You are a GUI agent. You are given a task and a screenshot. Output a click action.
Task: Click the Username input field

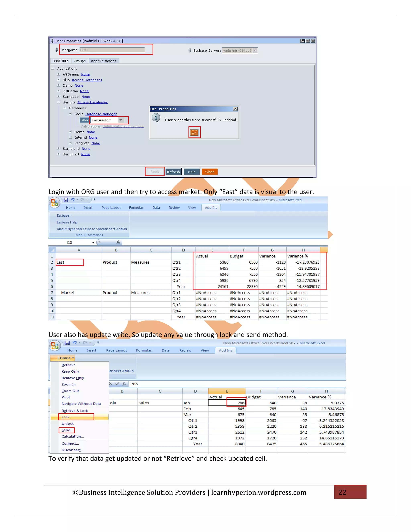(112, 50)
